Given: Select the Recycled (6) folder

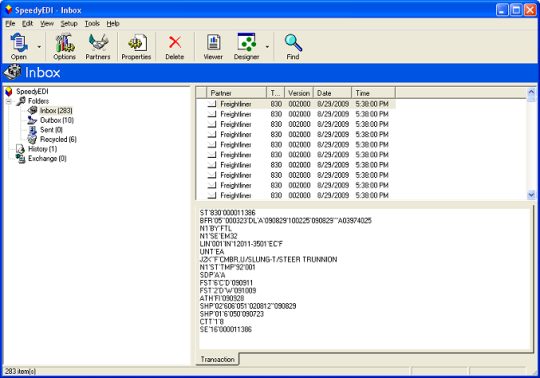Looking at the screenshot, I should click(58, 139).
